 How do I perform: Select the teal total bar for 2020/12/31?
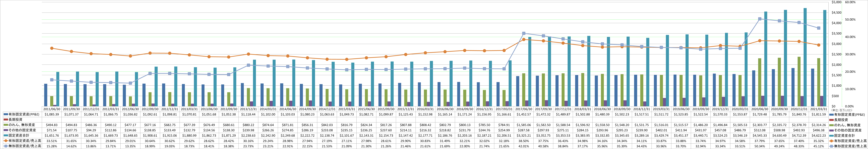[x=805, y=57]
